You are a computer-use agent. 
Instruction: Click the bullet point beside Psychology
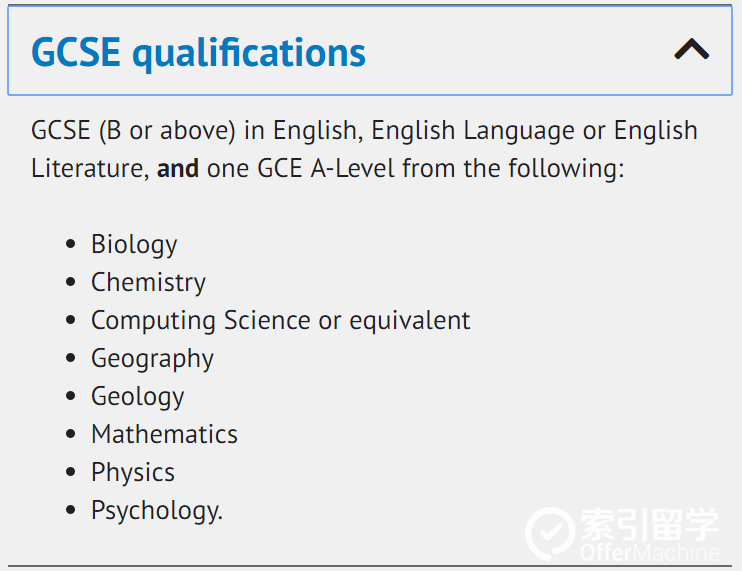coord(71,510)
